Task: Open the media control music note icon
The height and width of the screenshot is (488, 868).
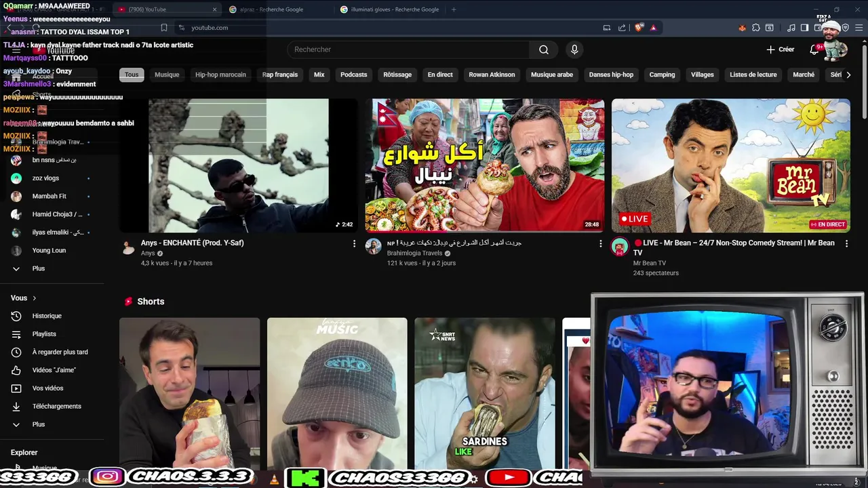Action: (x=791, y=28)
